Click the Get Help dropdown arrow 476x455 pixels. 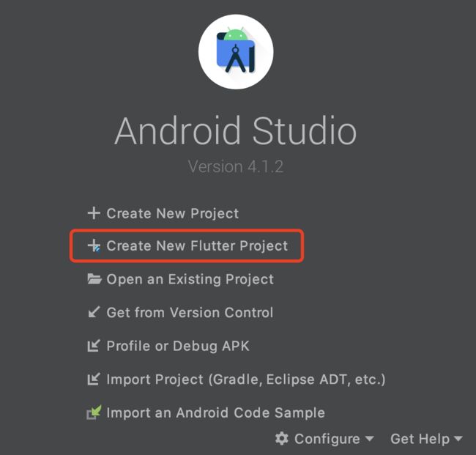tap(458, 439)
